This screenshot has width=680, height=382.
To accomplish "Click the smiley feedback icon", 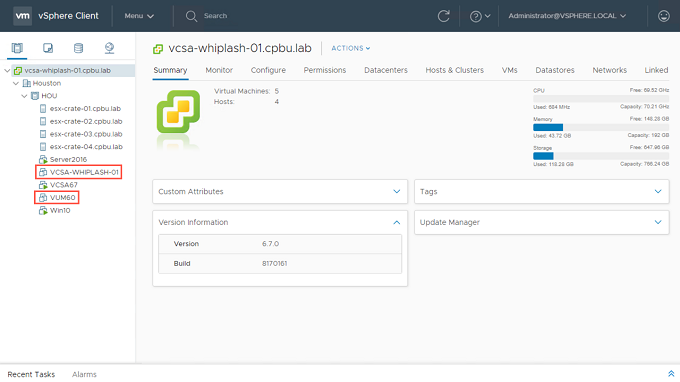I will tap(664, 16).
